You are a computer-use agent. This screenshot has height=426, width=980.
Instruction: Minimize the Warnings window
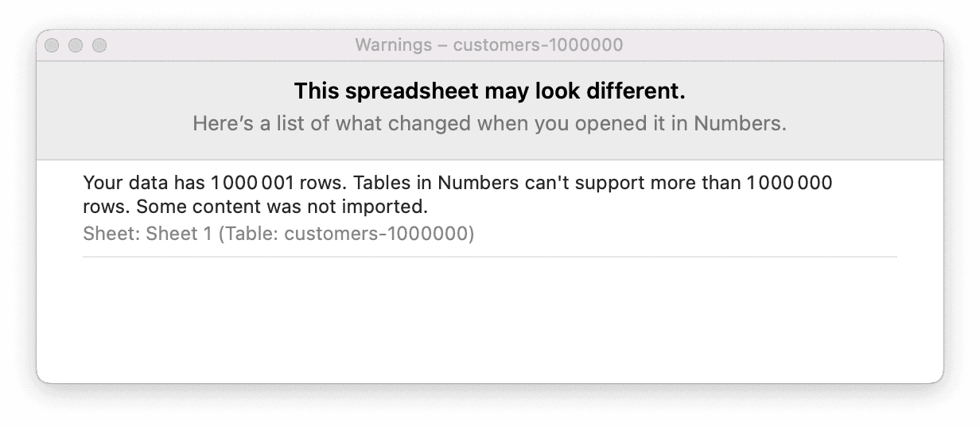point(76,45)
